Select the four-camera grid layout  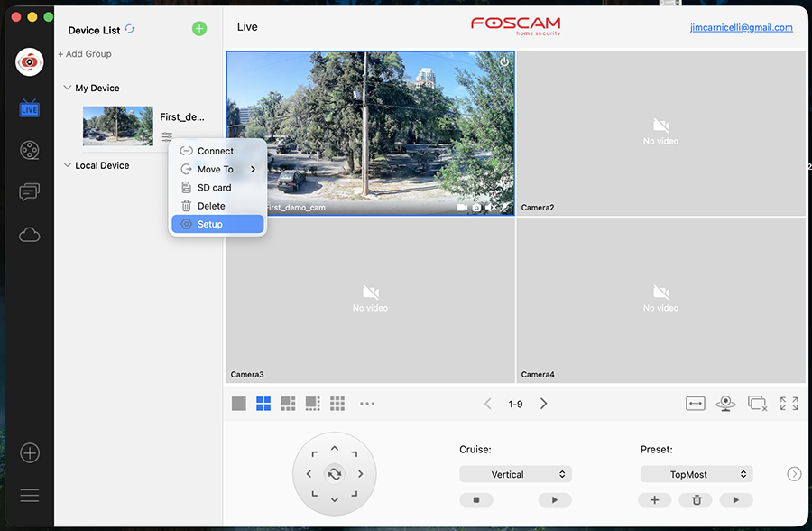pos(263,404)
